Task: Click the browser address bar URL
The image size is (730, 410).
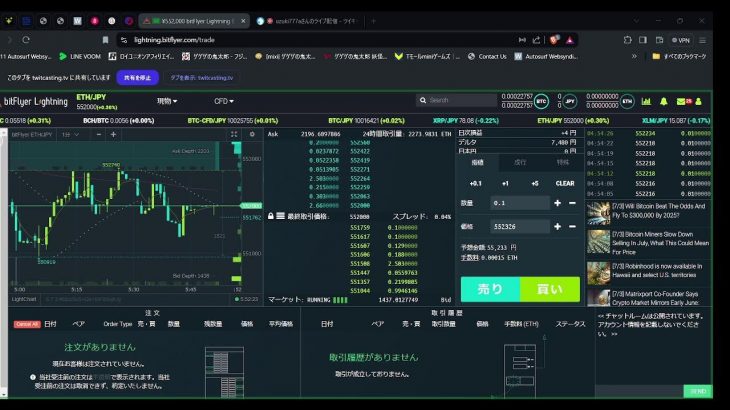Action: (x=174, y=40)
